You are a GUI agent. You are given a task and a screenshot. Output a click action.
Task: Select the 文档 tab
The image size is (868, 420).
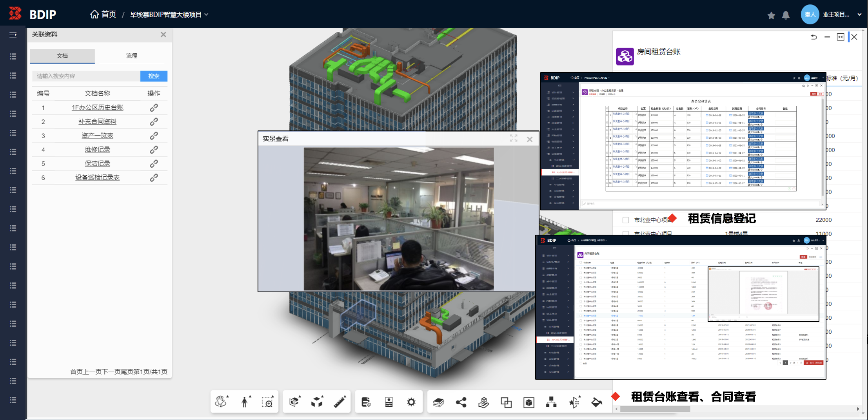[62, 56]
